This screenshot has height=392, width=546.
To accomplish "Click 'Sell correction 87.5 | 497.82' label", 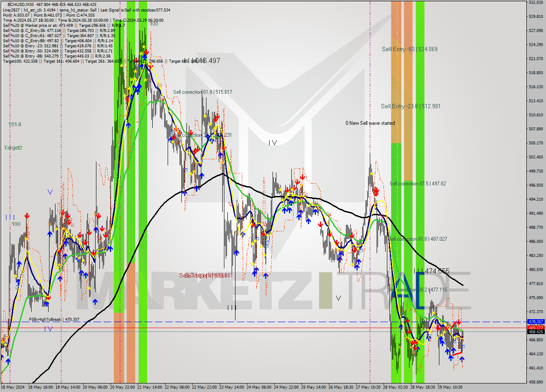I will click(x=418, y=184).
